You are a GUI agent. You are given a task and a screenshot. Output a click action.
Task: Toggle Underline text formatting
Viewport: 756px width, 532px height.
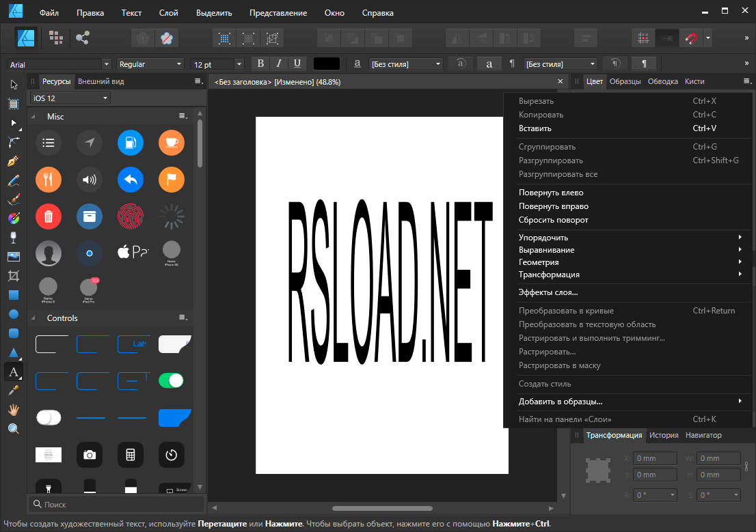pos(297,64)
